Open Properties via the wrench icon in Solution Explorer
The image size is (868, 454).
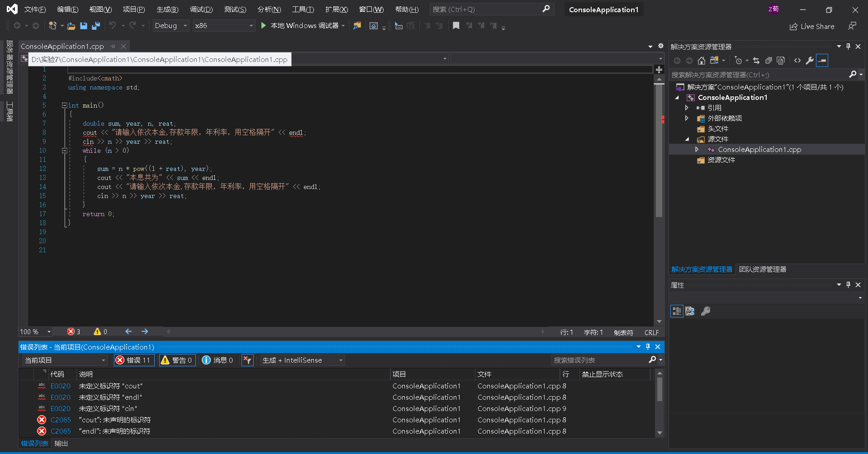[810, 61]
